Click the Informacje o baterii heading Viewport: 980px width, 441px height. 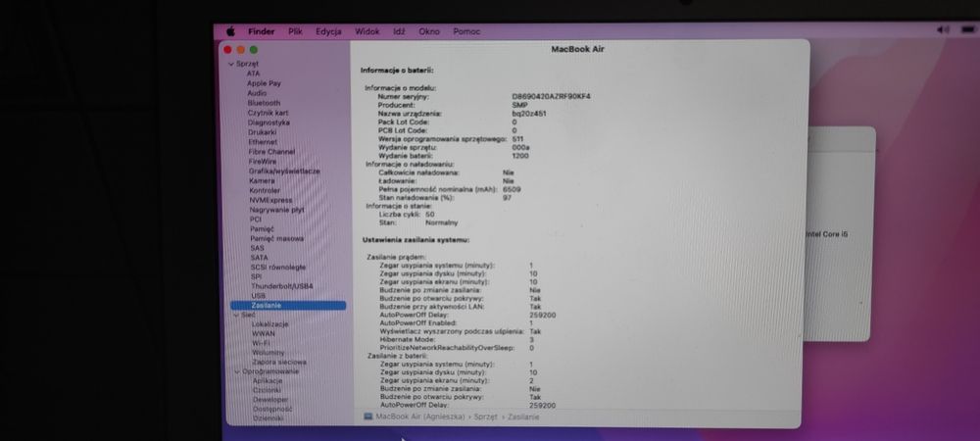397,71
